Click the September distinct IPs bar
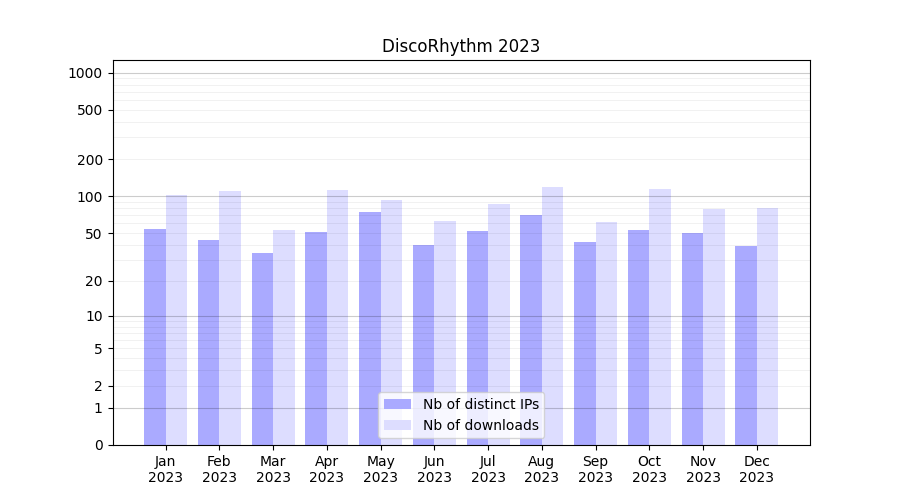900x500 pixels. 585,343
